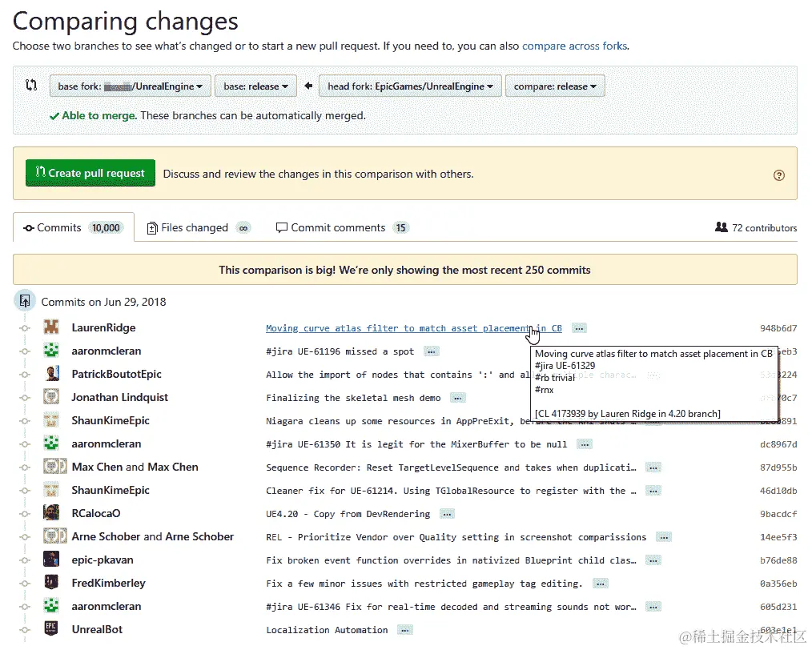
Task: Expand ellipsis for UE-61196 missed a spot
Action: point(431,351)
